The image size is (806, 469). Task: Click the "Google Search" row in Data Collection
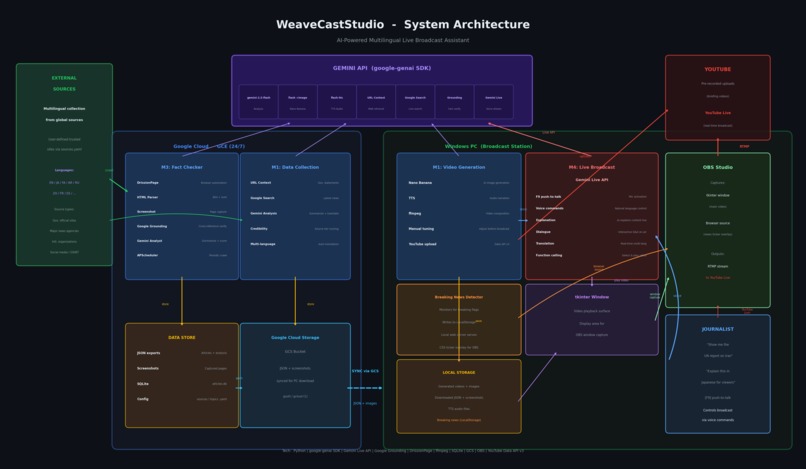click(x=295, y=198)
